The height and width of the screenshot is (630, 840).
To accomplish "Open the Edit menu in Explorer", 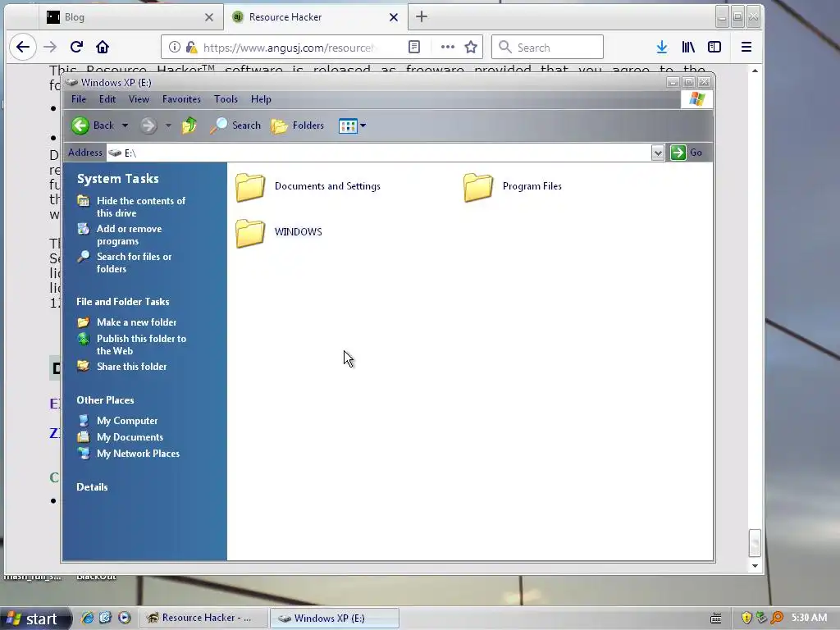I will [x=107, y=99].
